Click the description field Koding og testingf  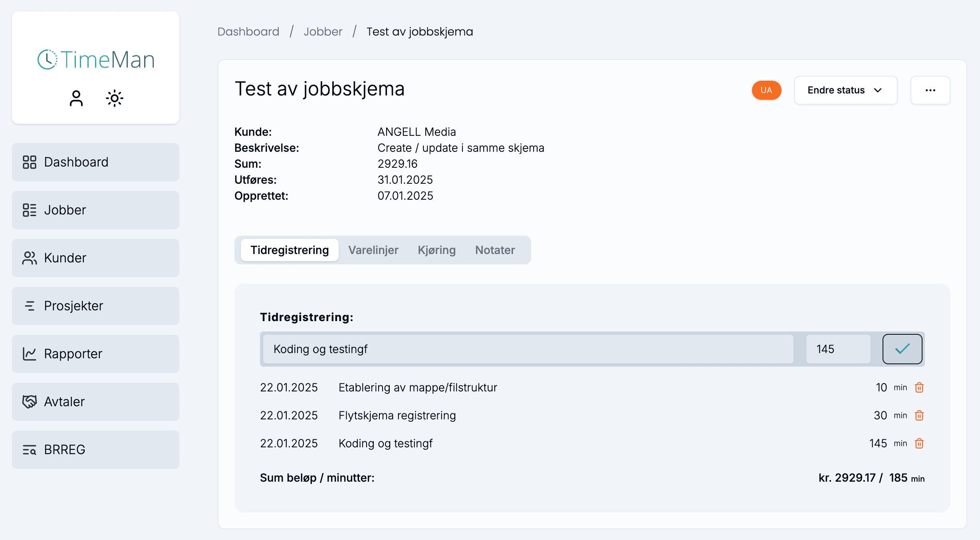(x=527, y=349)
